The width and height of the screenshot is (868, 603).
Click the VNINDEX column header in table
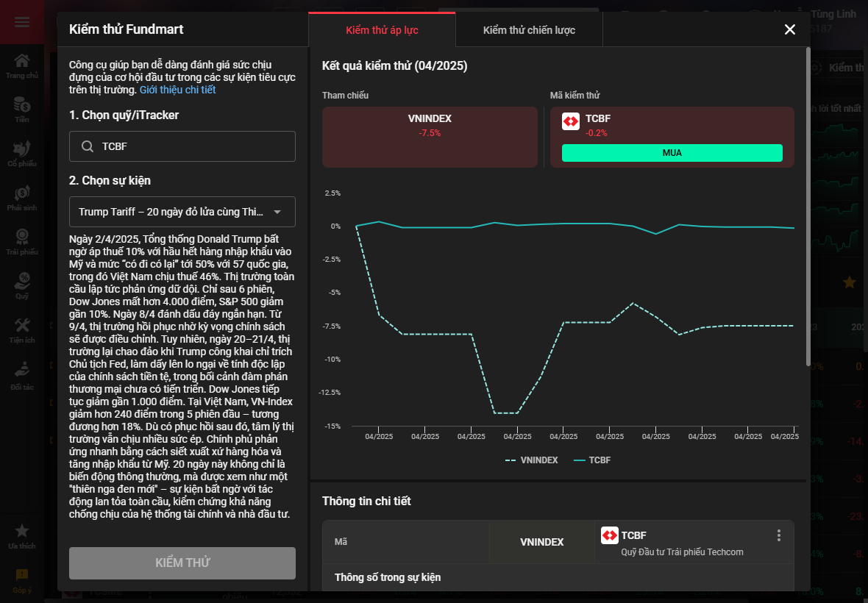coord(542,541)
